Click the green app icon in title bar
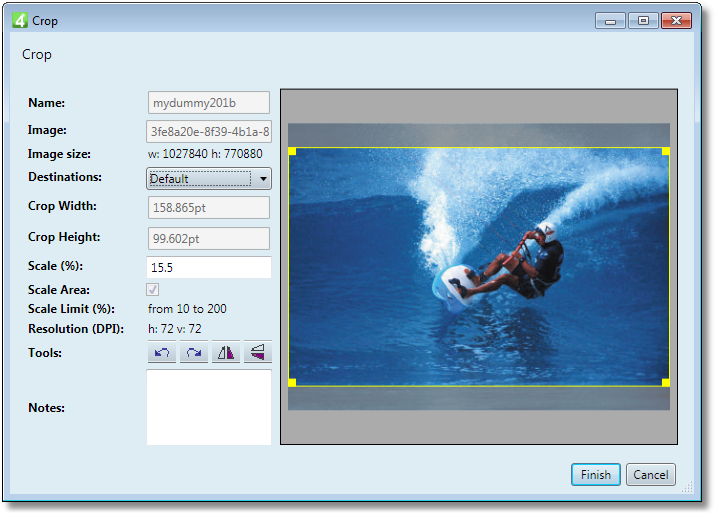The image size is (716, 516). 20,21
